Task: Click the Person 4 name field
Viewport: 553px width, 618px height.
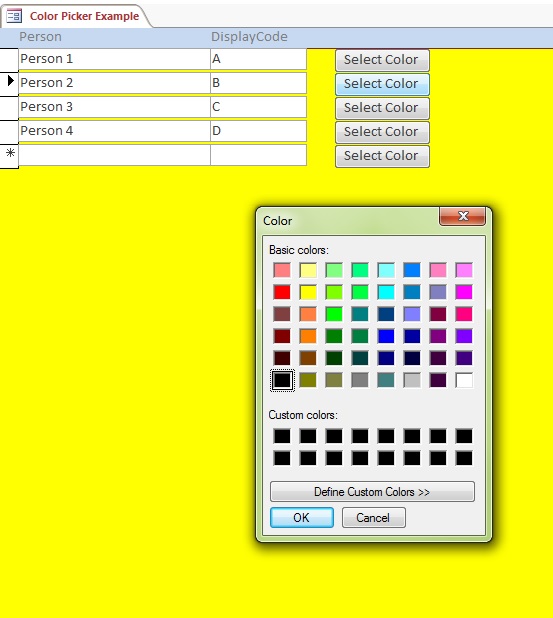Action: coord(114,131)
